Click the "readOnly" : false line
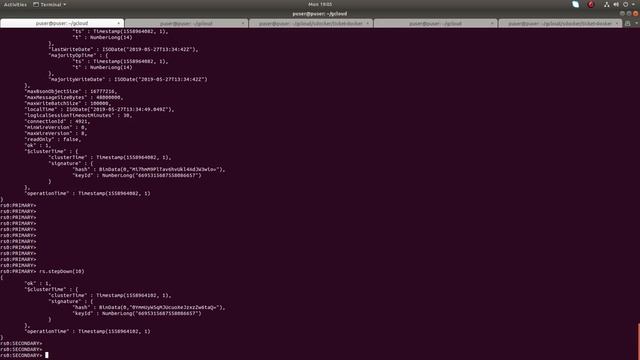Viewport: 640px width, 360px height. click(53, 139)
